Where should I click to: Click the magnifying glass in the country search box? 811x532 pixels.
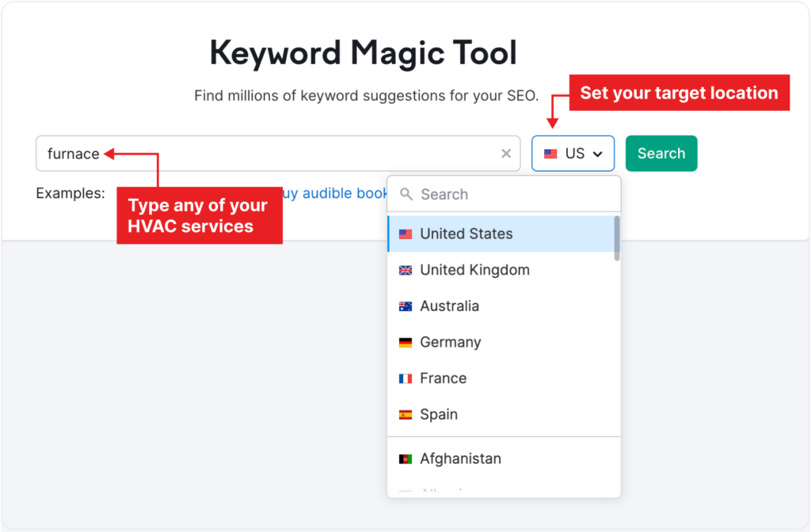tap(406, 194)
